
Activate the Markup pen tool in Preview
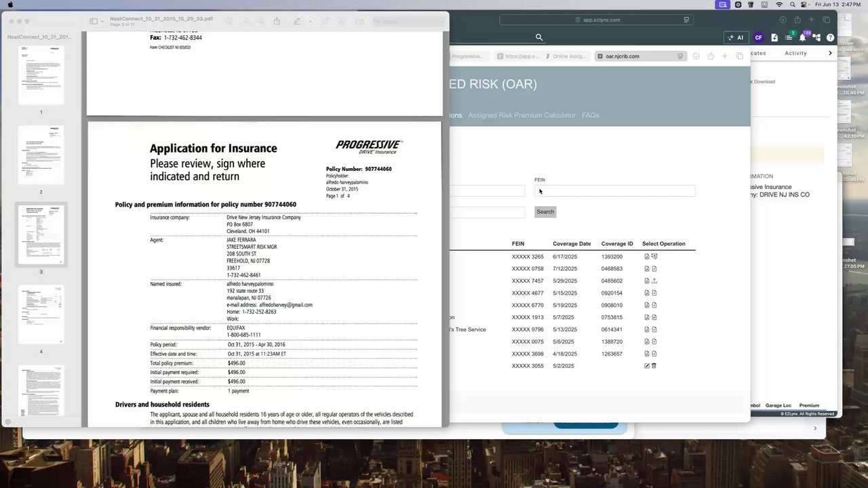coord(296,21)
